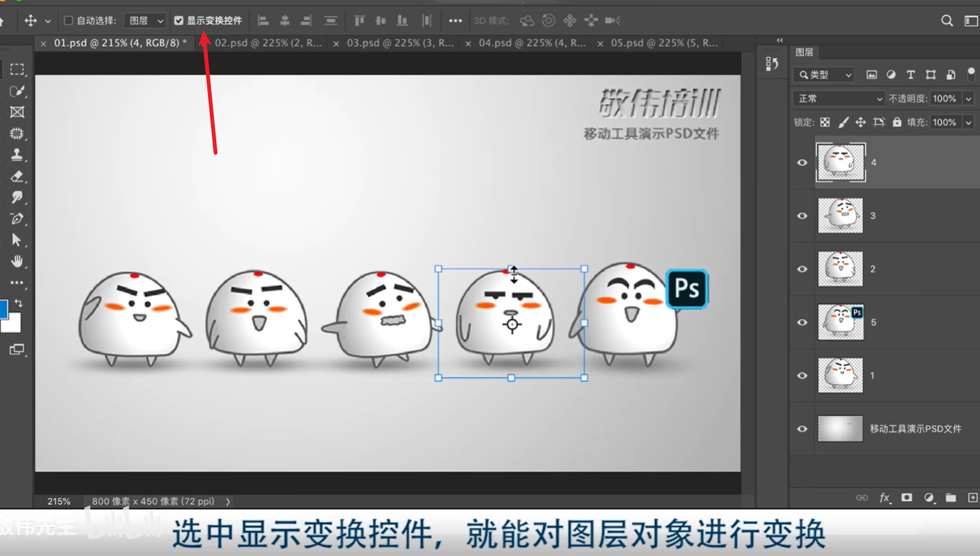Open the 不透明度 opacity slider arrow
This screenshot has width=980, height=556.
[x=969, y=99]
